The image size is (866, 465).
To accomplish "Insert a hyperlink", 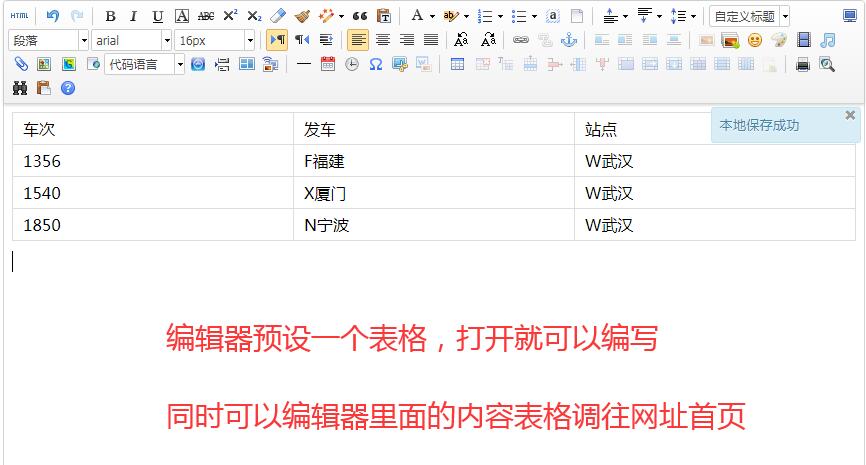I will [x=521, y=40].
